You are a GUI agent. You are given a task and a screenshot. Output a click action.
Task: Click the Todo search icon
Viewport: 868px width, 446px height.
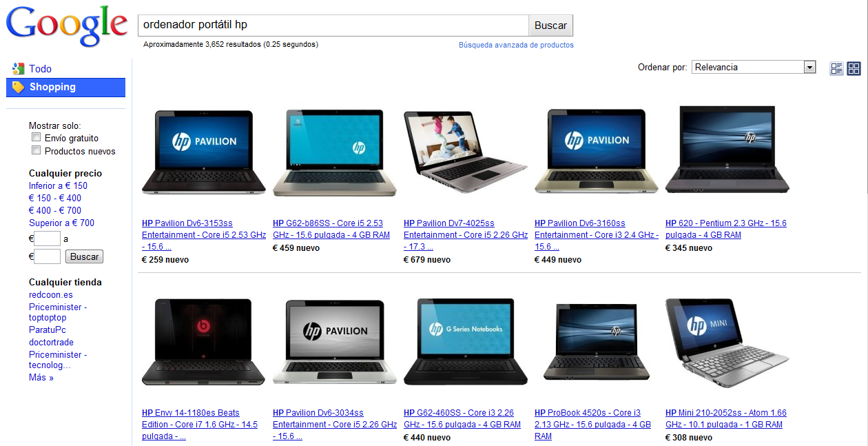pos(19,68)
